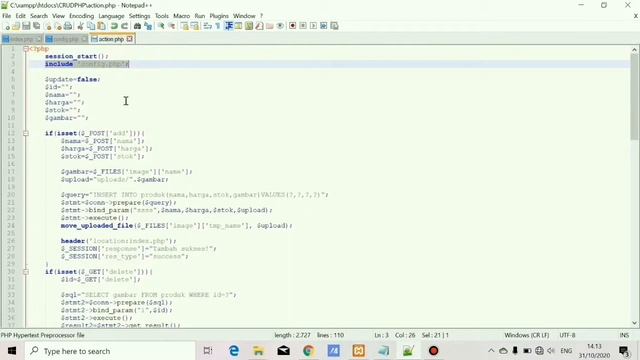Image resolution: width=640 pixels, height=360 pixels.
Task: Open the Plugins menu
Action: [219, 16]
